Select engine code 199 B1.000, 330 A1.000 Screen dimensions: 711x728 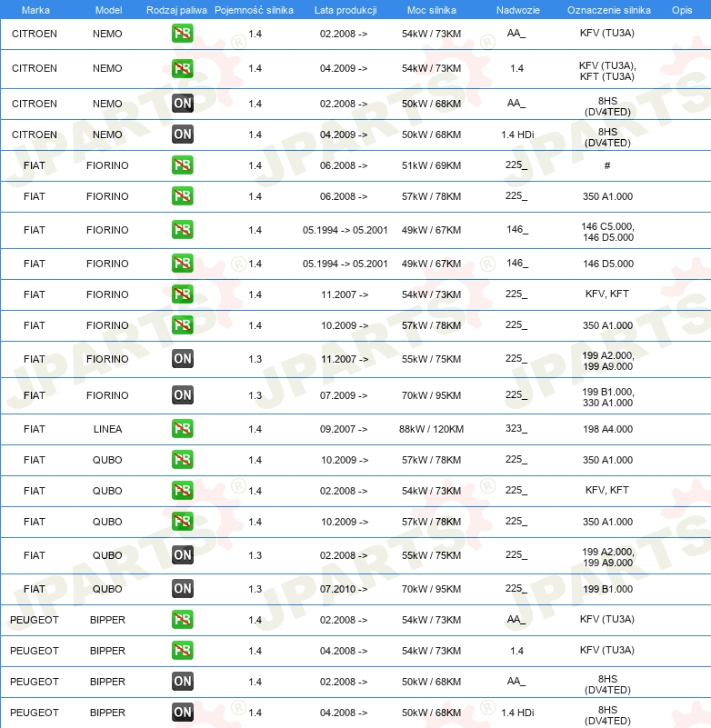click(608, 397)
